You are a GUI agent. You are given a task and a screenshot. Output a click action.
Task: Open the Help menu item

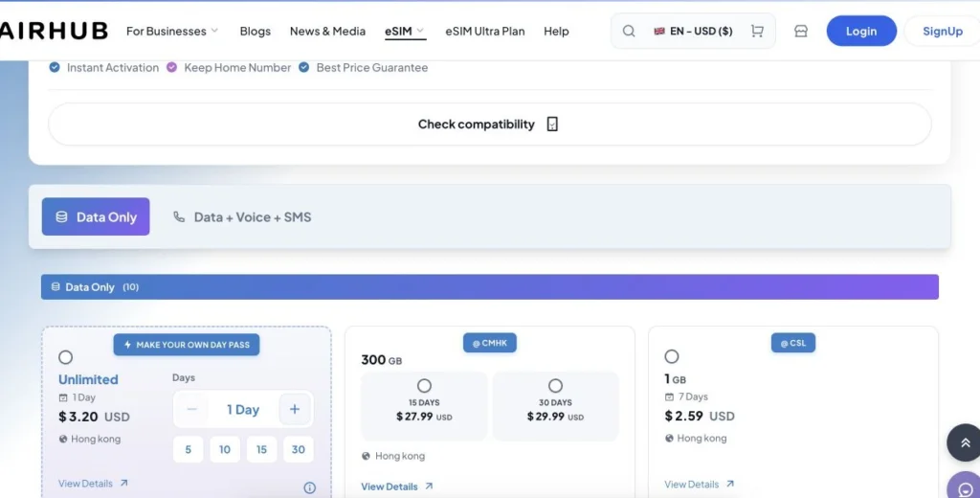click(556, 31)
